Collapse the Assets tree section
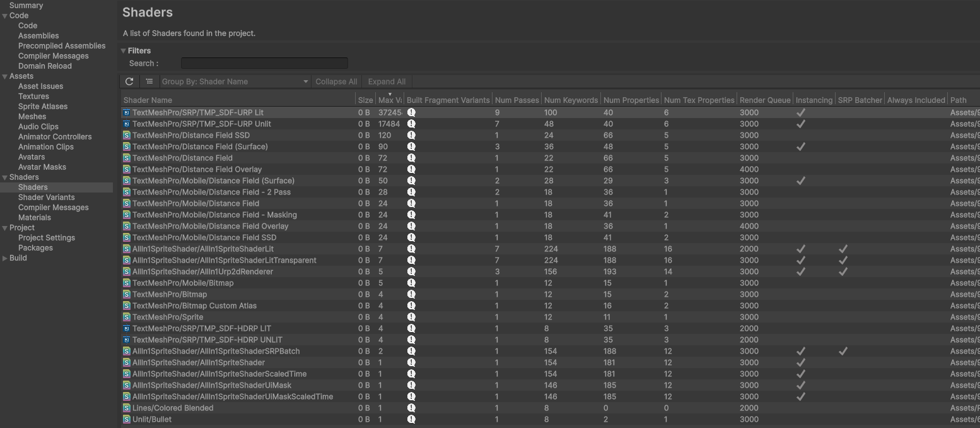980x428 pixels. (4, 76)
